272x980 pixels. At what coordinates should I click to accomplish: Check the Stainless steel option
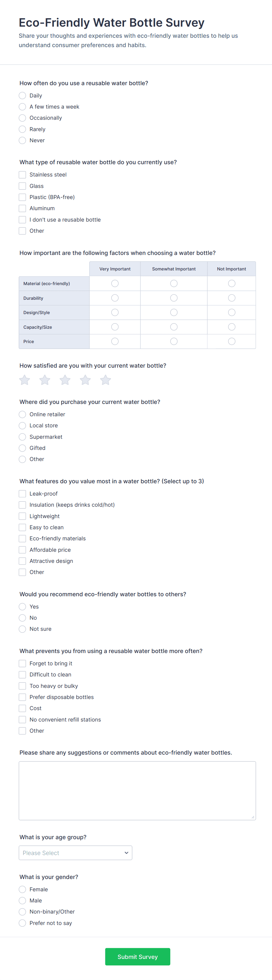pos(23,175)
